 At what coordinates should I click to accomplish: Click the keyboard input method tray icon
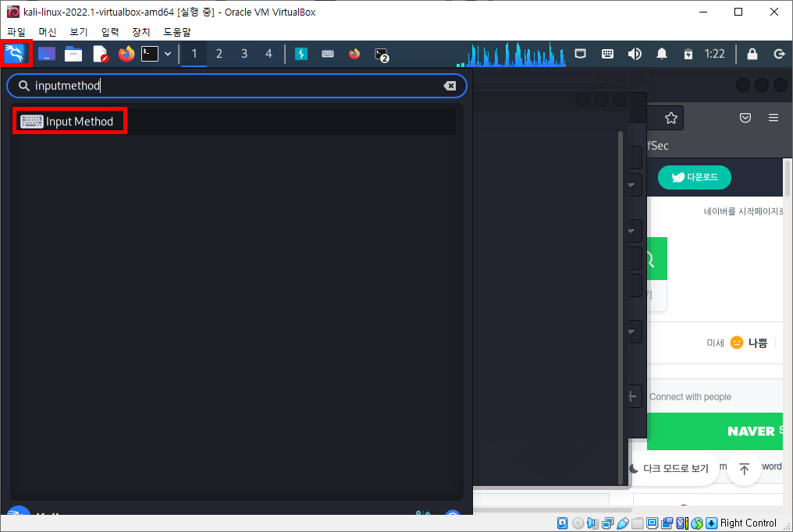coord(607,54)
